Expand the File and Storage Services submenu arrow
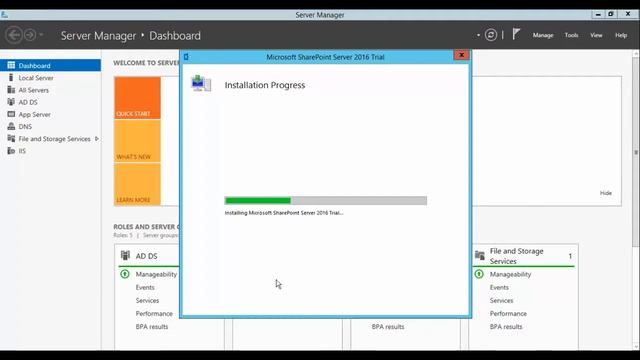 (x=97, y=139)
